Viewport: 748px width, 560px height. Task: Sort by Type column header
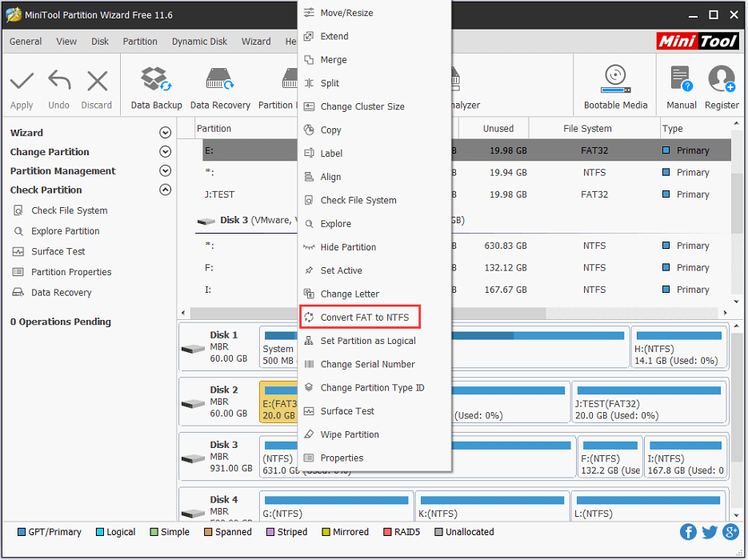pyautogui.click(x=694, y=128)
